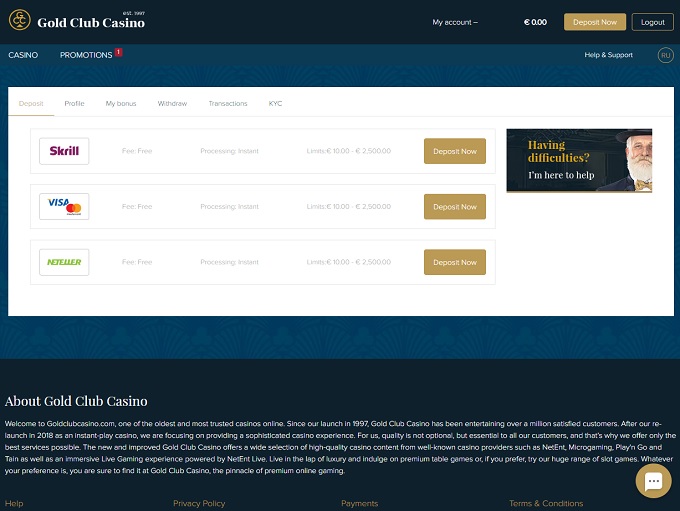Open the My account dropdown
Image resolution: width=680 pixels, height=511 pixels.
point(455,22)
